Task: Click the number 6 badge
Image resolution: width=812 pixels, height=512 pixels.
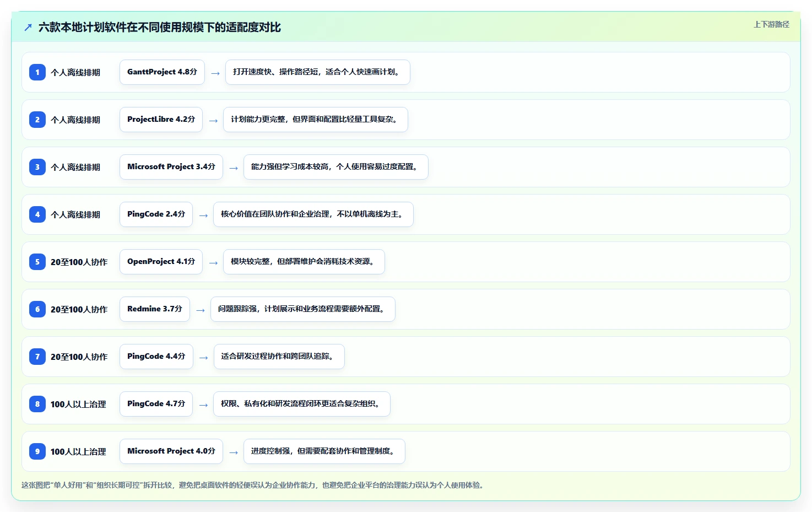Action: 37,309
